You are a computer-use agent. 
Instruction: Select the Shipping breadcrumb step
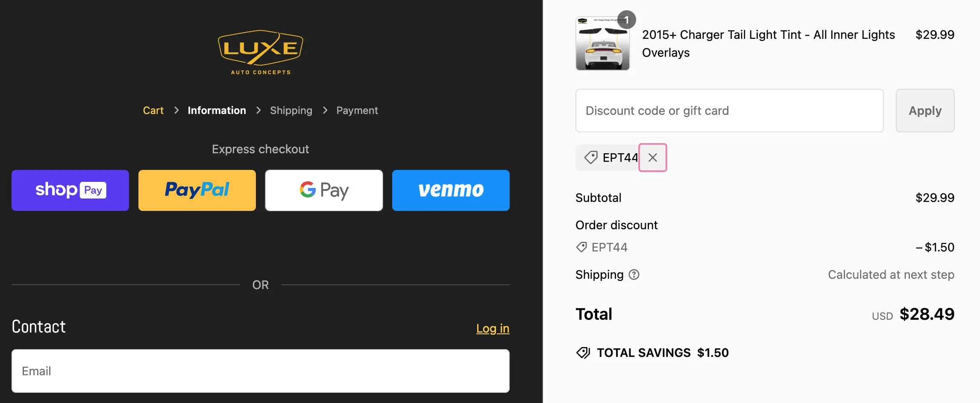(x=291, y=111)
